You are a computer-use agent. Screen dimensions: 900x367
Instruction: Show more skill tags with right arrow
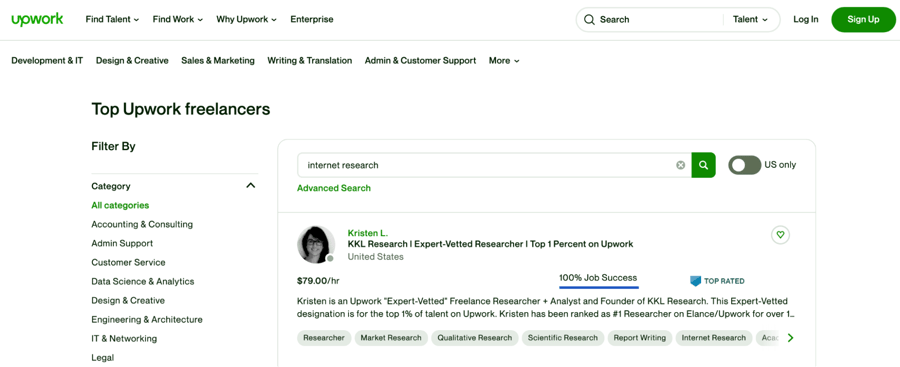790,338
